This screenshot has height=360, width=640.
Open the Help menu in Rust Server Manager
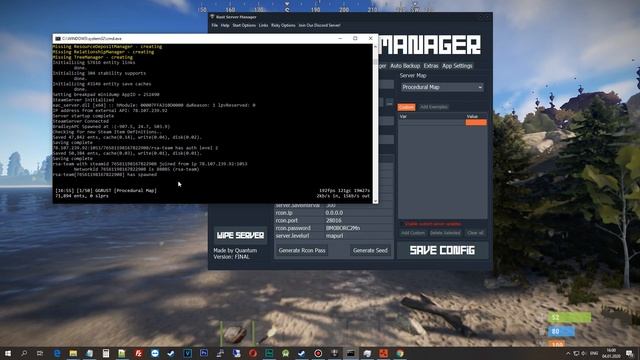click(x=225, y=25)
